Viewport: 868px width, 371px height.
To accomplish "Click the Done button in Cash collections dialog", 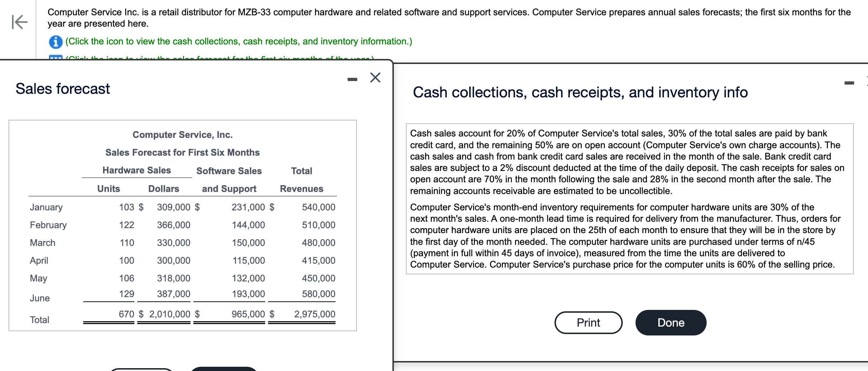I will click(671, 323).
